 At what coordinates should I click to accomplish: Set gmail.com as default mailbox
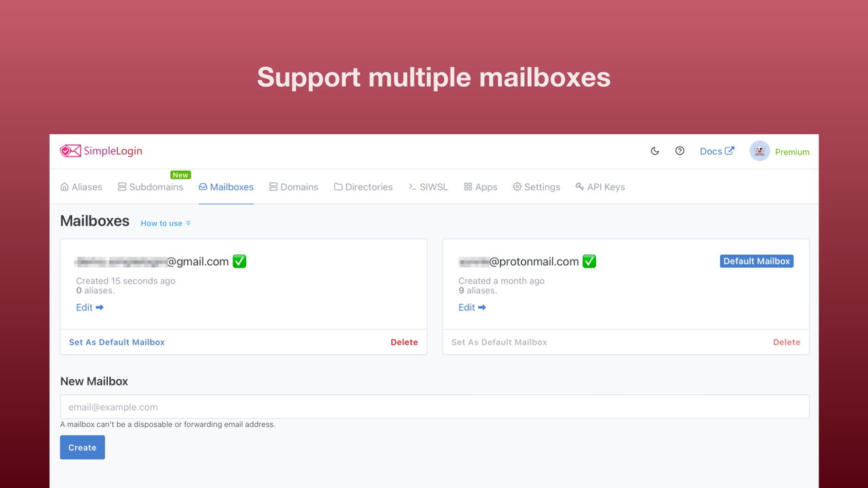[117, 342]
